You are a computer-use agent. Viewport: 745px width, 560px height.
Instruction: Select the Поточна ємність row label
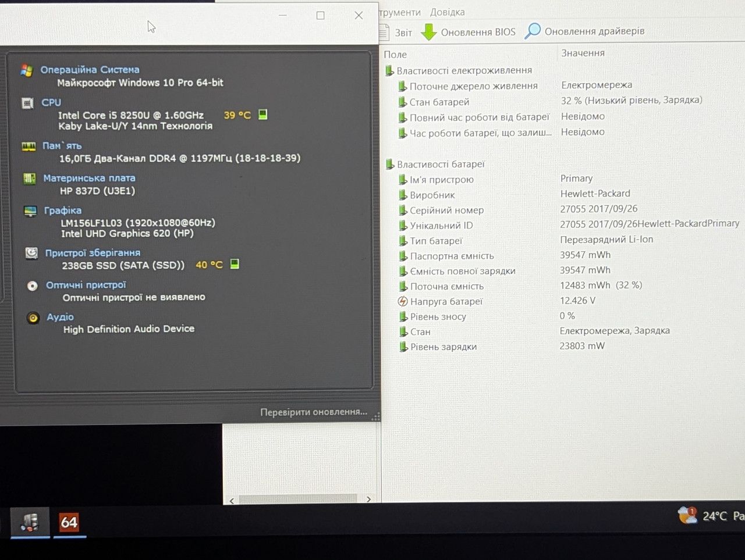[447, 286]
